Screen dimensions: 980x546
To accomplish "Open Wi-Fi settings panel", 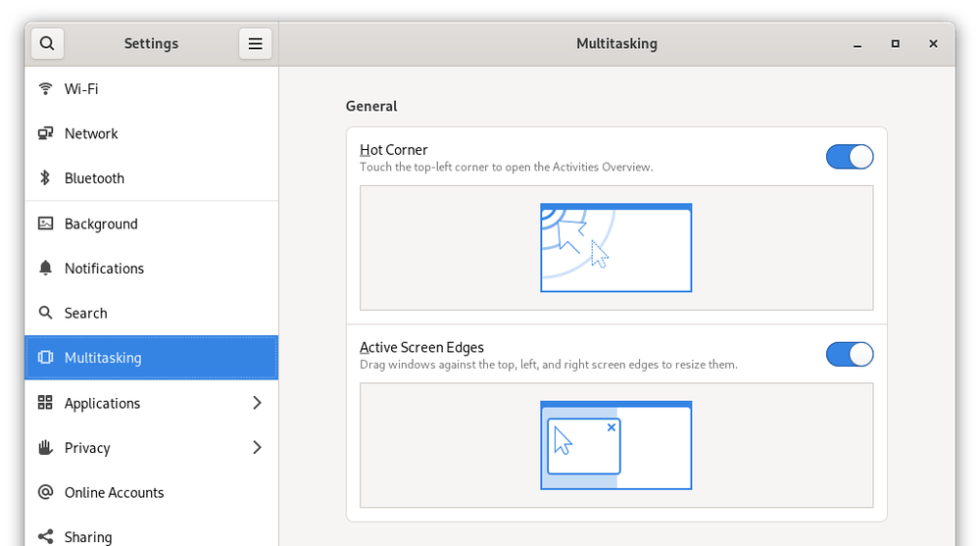I will tap(151, 89).
